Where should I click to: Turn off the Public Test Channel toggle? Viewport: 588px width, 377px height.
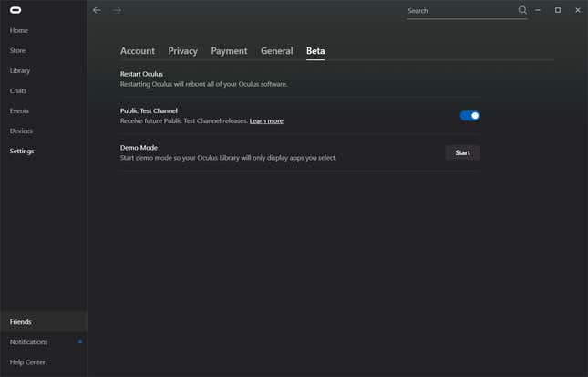[x=469, y=116]
